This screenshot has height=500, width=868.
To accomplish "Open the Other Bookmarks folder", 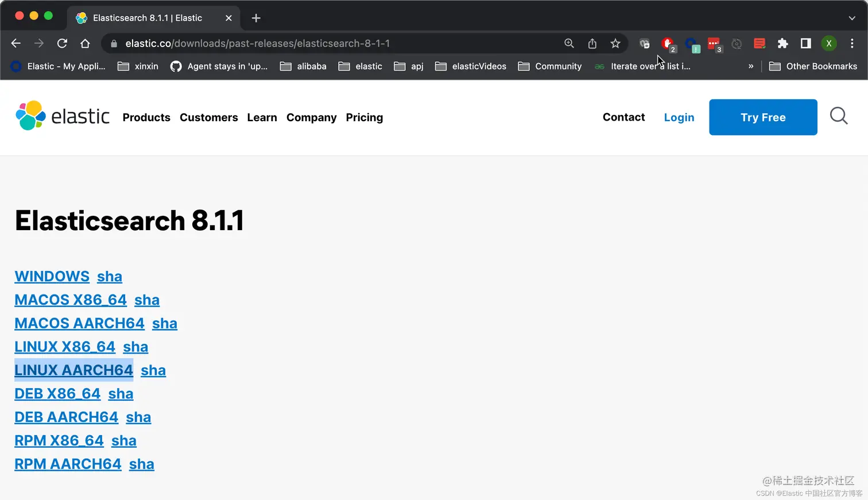I will click(x=813, y=67).
